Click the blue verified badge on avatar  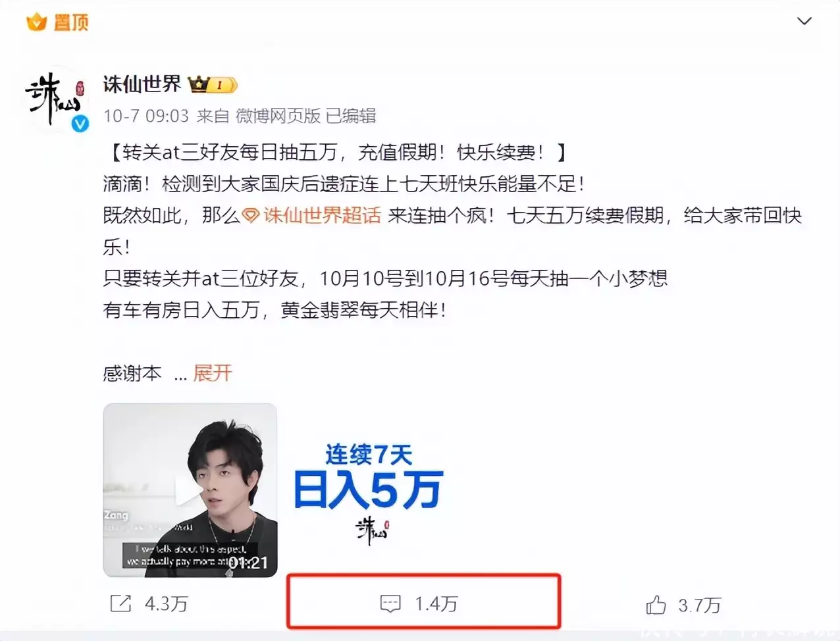pyautogui.click(x=80, y=123)
